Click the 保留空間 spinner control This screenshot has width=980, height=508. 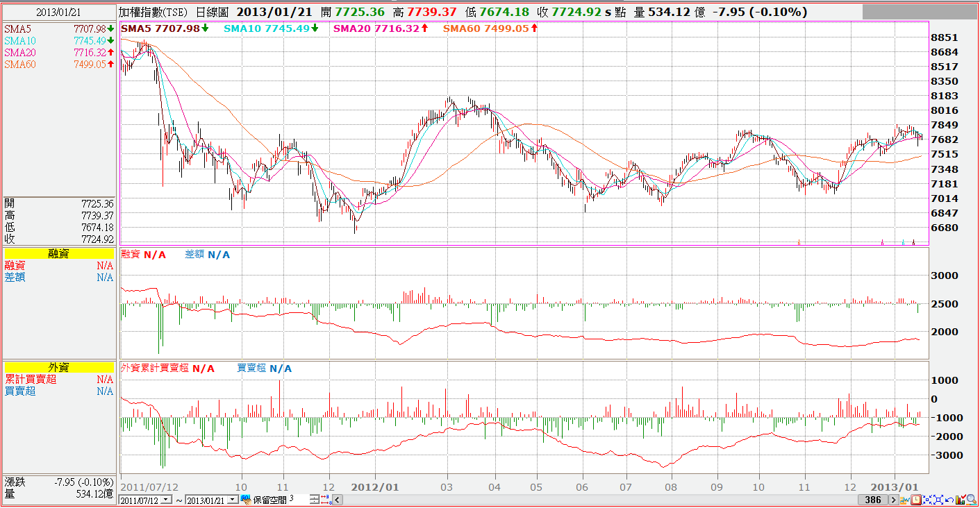(x=315, y=500)
